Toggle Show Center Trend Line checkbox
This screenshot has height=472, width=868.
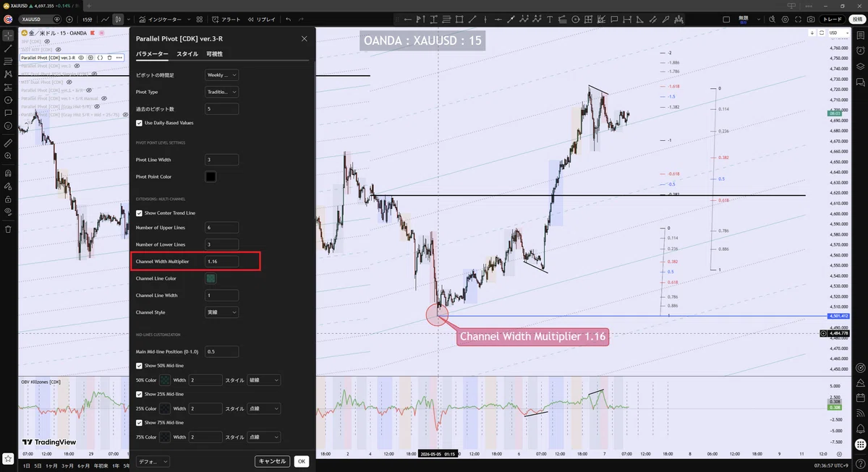coord(139,213)
